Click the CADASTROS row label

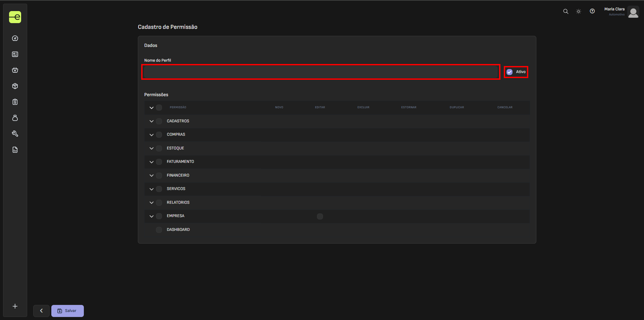coord(178,121)
